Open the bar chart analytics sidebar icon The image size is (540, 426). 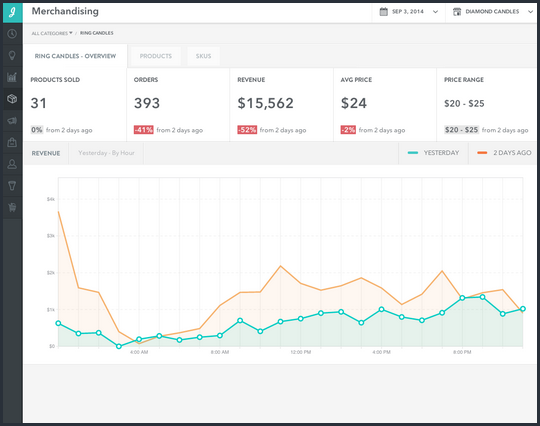point(12,77)
